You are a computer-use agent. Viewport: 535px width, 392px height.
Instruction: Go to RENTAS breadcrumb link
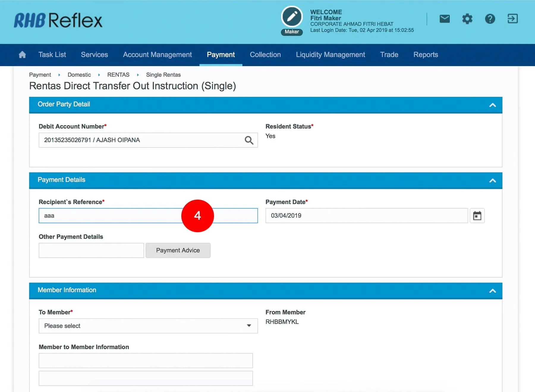(118, 75)
